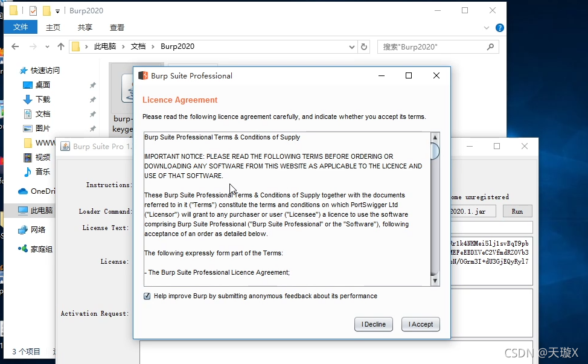Click the magnifier icon in the search box

[490, 46]
